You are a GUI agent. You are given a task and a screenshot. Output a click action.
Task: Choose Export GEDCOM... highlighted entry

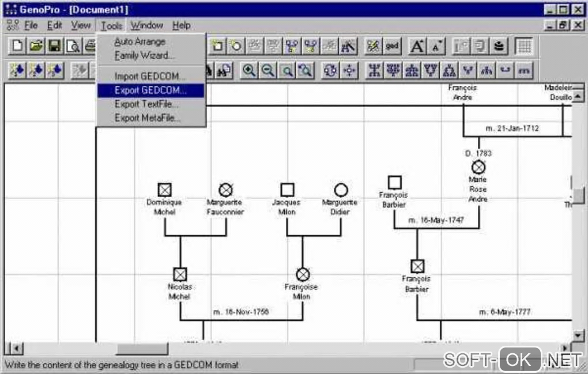[151, 90]
